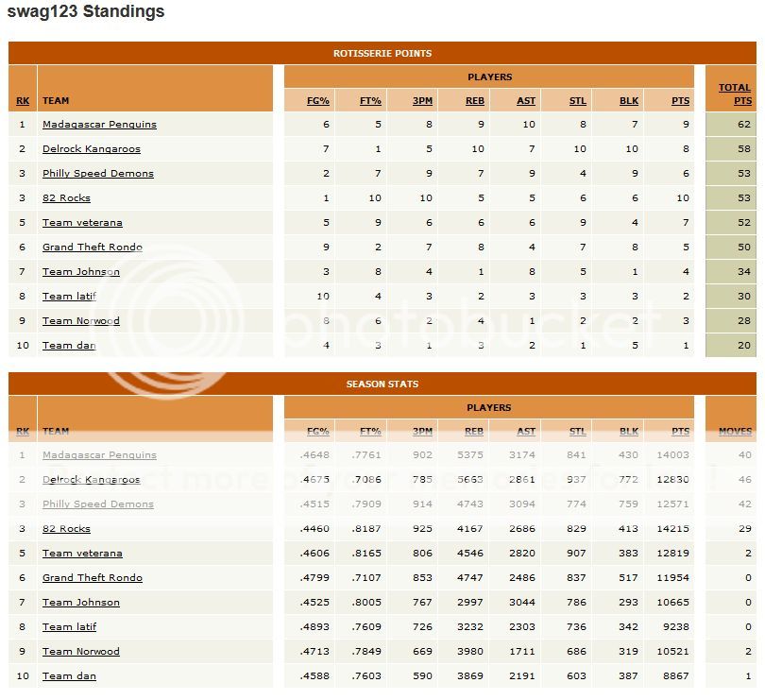This screenshot has height=700, width=765.
Task: Sort Season Stats by REB header
Action: pos(475,431)
